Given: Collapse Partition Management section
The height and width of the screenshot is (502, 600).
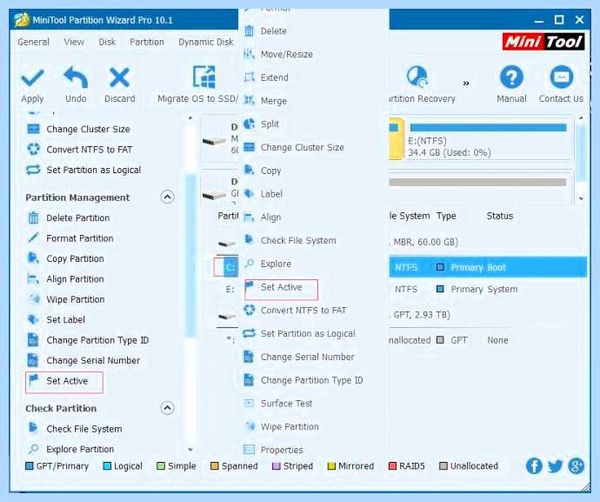Looking at the screenshot, I should [167, 197].
